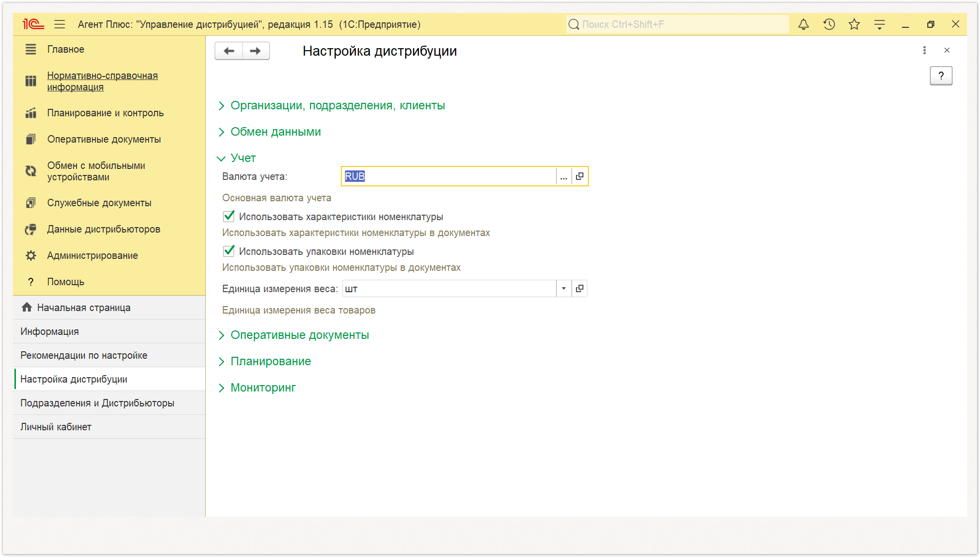This screenshot has width=980, height=557.
Task: Open Администрирование section
Action: pos(92,255)
